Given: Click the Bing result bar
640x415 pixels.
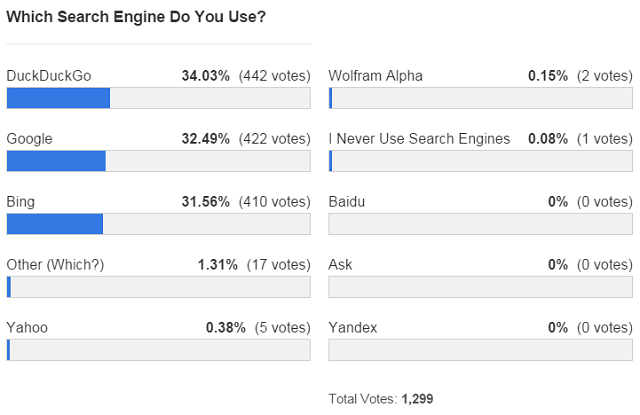Looking at the screenshot, I should (158, 224).
